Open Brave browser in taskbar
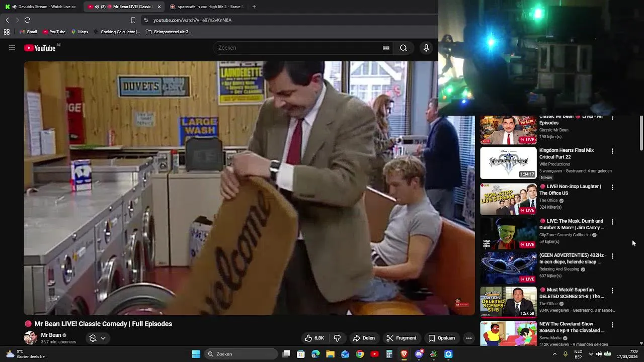 tap(404, 354)
